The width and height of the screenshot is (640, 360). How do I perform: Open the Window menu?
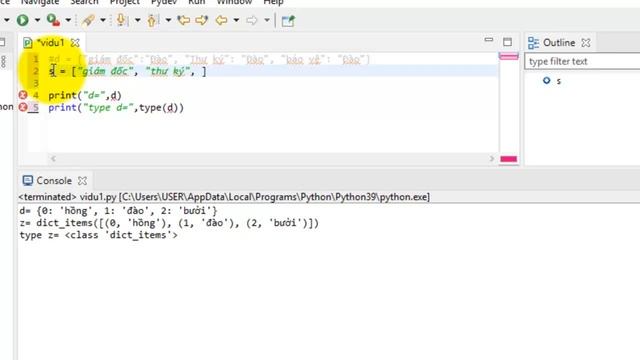point(234,2)
